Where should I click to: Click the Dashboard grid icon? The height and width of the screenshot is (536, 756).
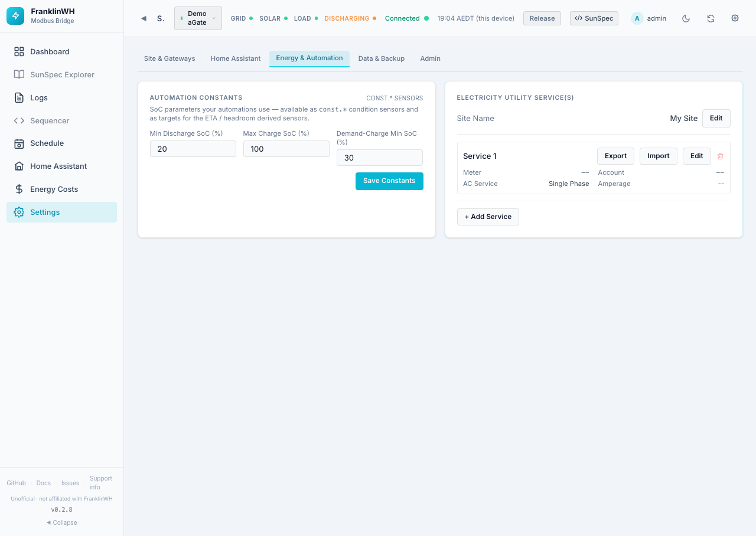19,51
